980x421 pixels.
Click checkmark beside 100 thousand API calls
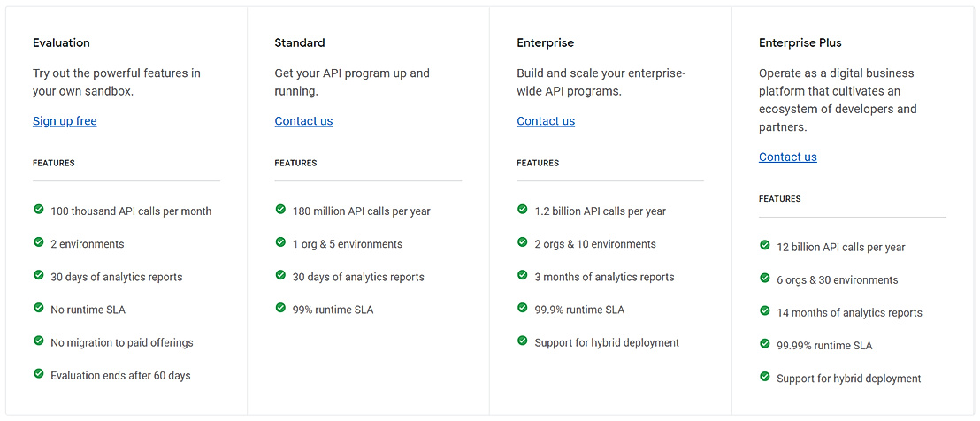(x=39, y=210)
